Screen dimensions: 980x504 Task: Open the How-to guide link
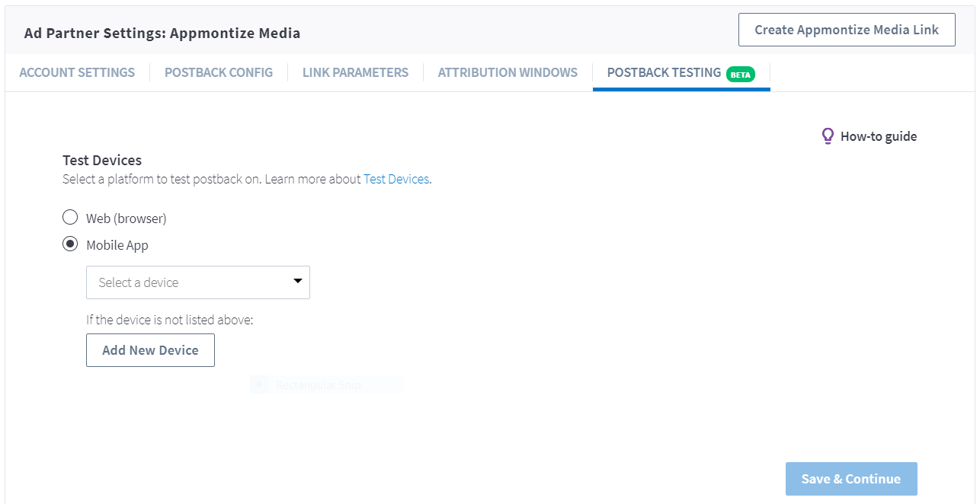coord(879,136)
